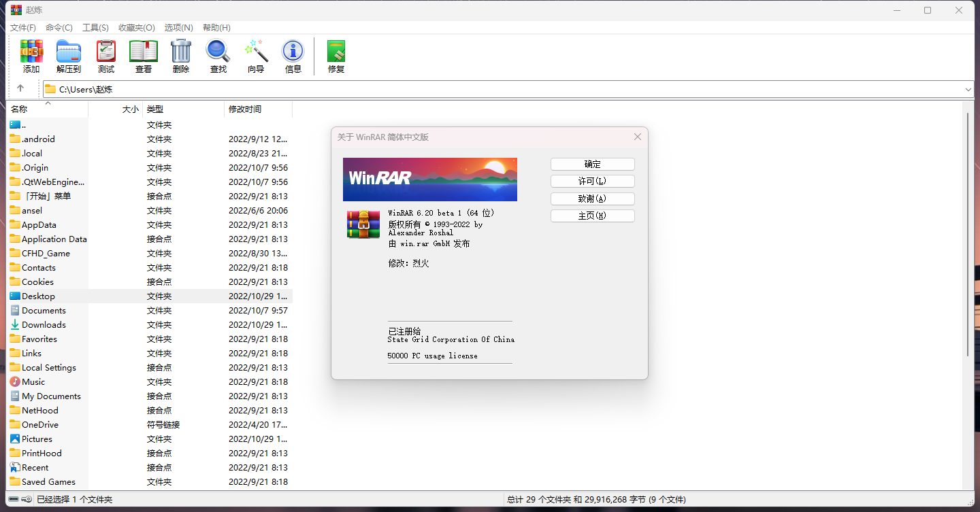Open the Wizard (向导) wand icon
The image size is (980, 512).
tap(256, 51)
